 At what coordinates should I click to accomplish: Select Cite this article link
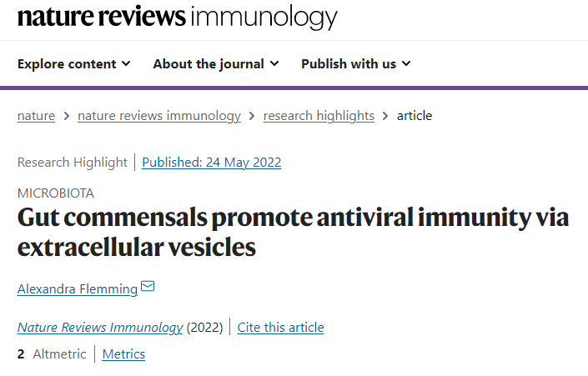pyautogui.click(x=280, y=328)
